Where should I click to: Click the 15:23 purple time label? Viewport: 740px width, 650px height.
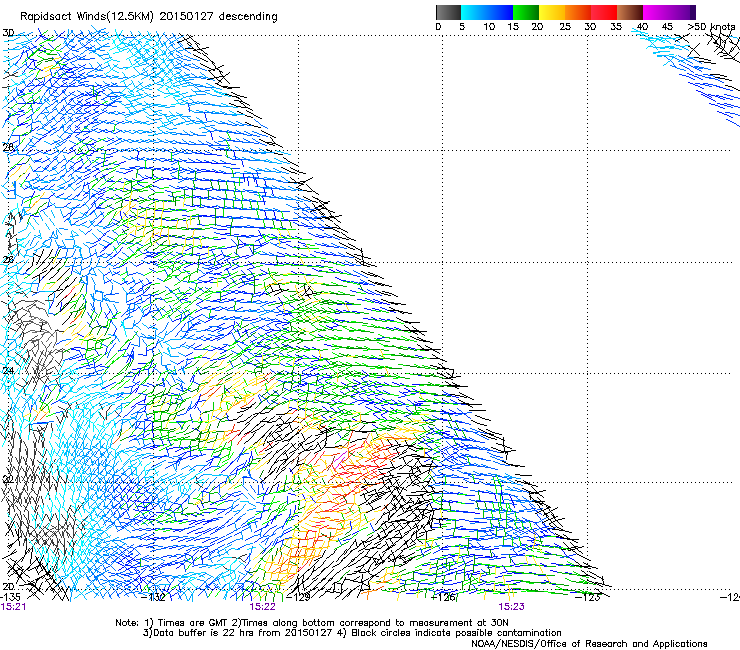(x=512, y=607)
